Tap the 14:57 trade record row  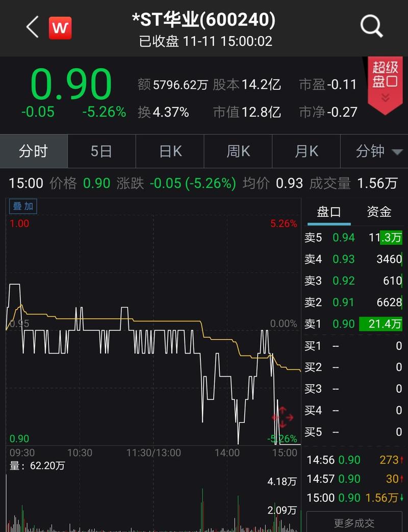355,479
